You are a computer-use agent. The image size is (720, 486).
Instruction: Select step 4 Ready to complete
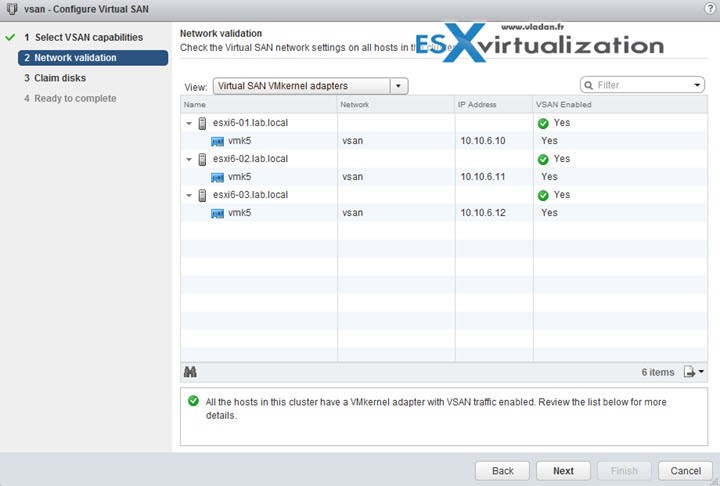click(x=70, y=98)
